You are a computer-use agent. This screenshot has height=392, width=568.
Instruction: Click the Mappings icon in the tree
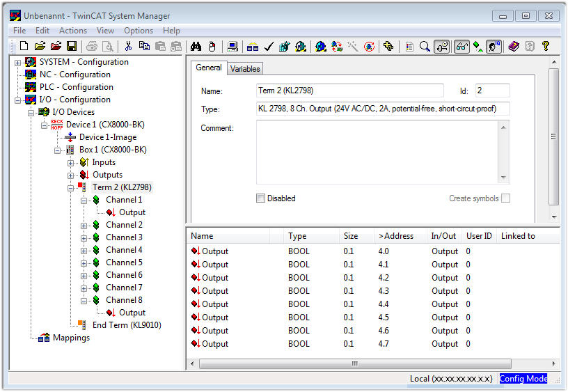[x=44, y=338]
